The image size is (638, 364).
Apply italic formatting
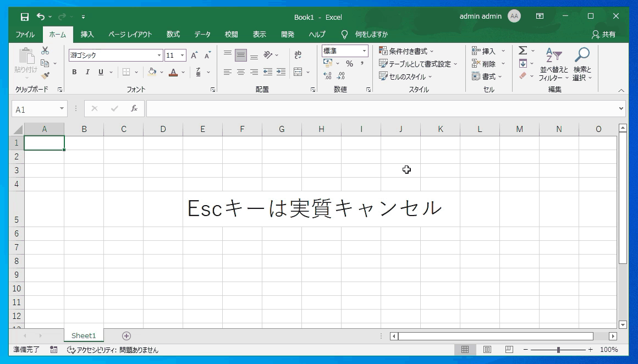pos(87,72)
